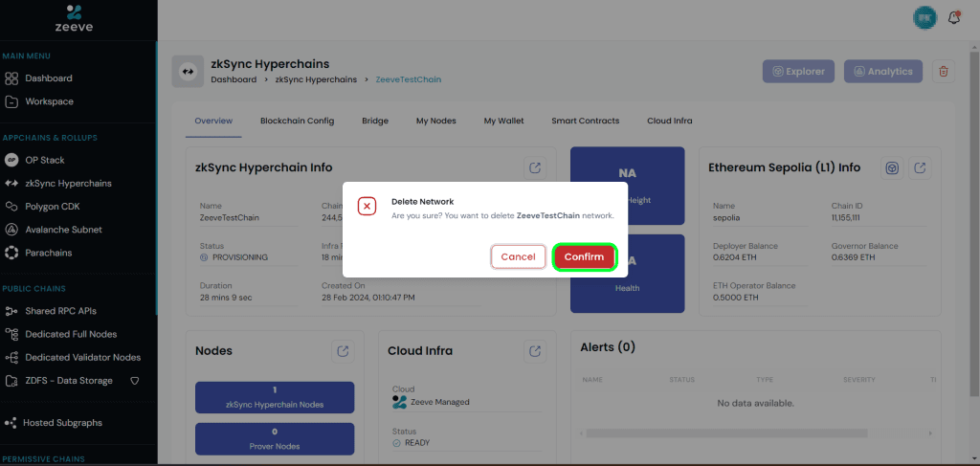
Task: Click the Hosted Subgraphs icon
Action: [x=10, y=423]
